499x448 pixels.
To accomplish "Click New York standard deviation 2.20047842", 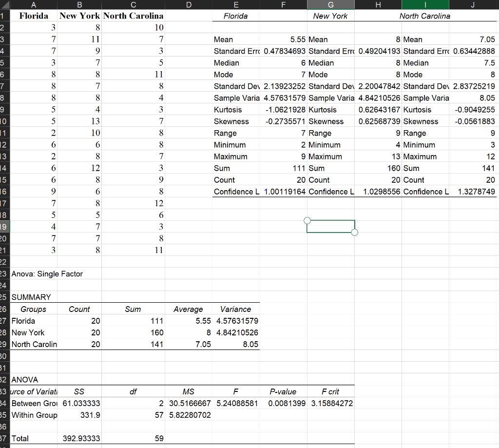I will pos(379,86).
